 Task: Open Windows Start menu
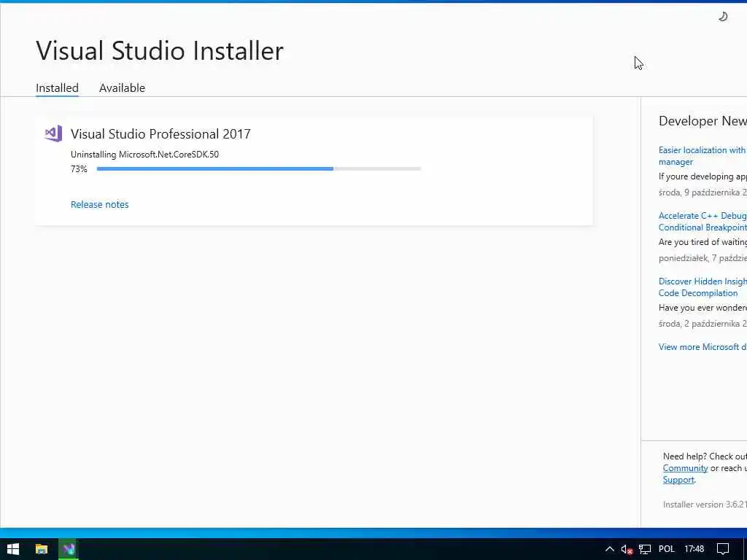pos(13,549)
